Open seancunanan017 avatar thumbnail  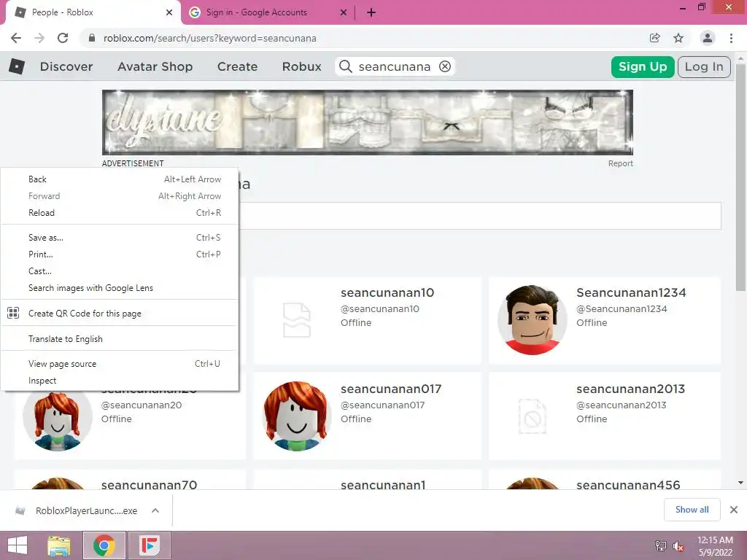click(297, 416)
